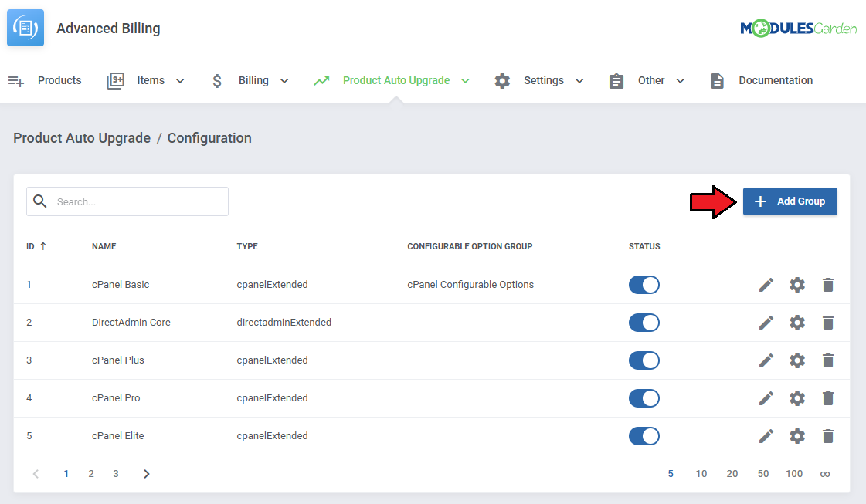Edit the cPanel Basic group with pencil

[x=766, y=285]
